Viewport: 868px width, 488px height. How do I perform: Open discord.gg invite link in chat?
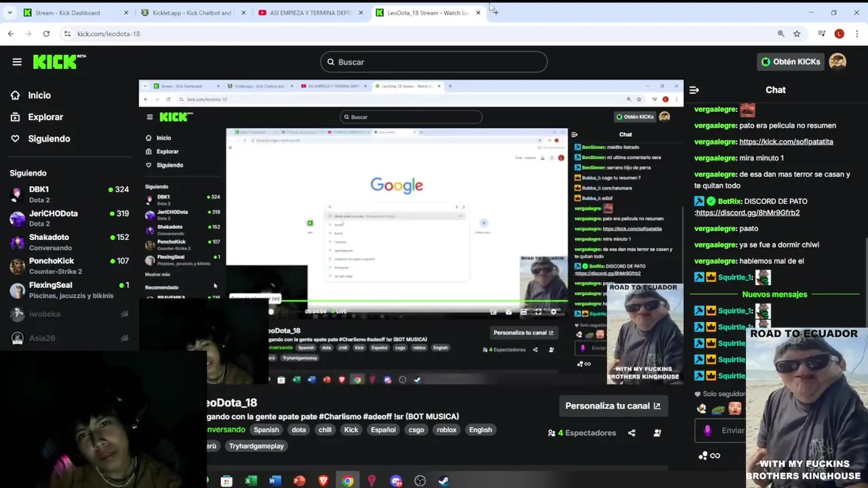748,213
